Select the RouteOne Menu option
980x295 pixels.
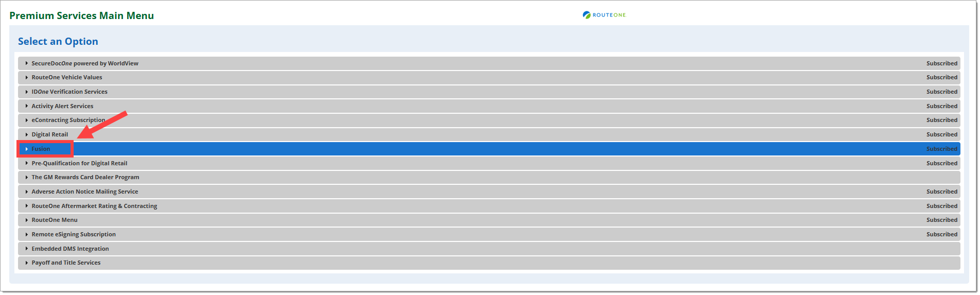(x=55, y=220)
